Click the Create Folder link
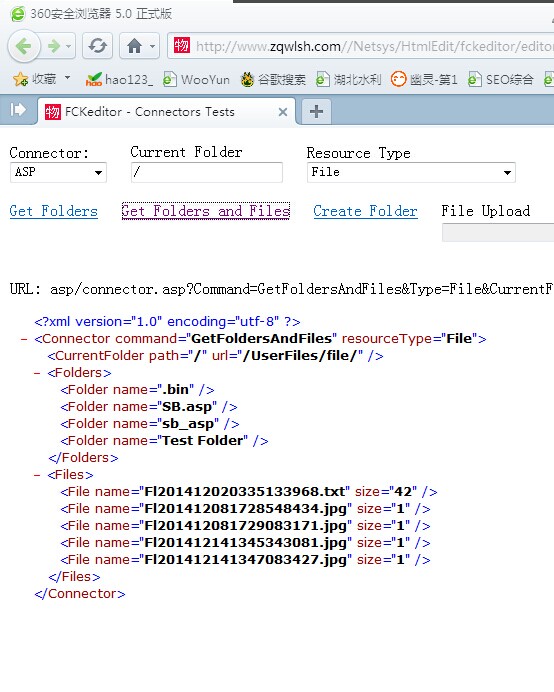The width and height of the screenshot is (554, 692). [366, 211]
